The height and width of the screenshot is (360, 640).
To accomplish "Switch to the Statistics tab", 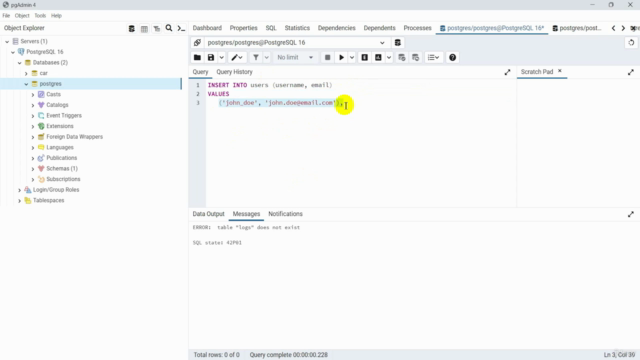I will click(297, 28).
